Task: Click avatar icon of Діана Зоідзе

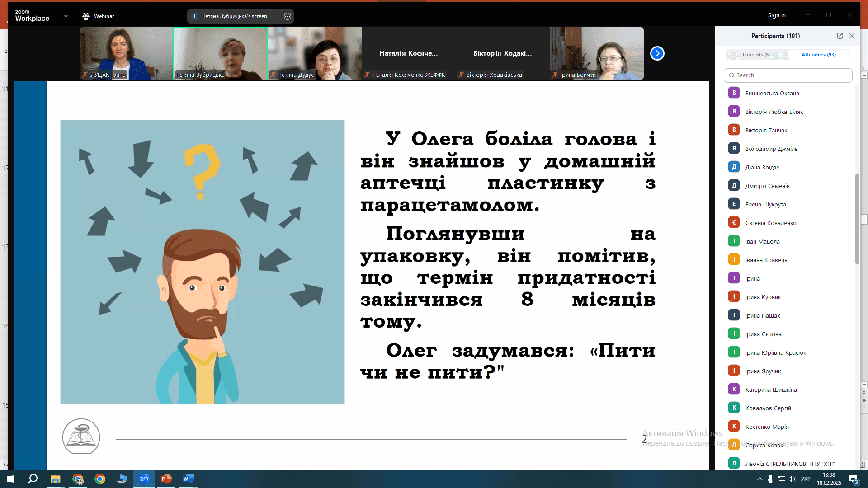Action: [x=734, y=167]
